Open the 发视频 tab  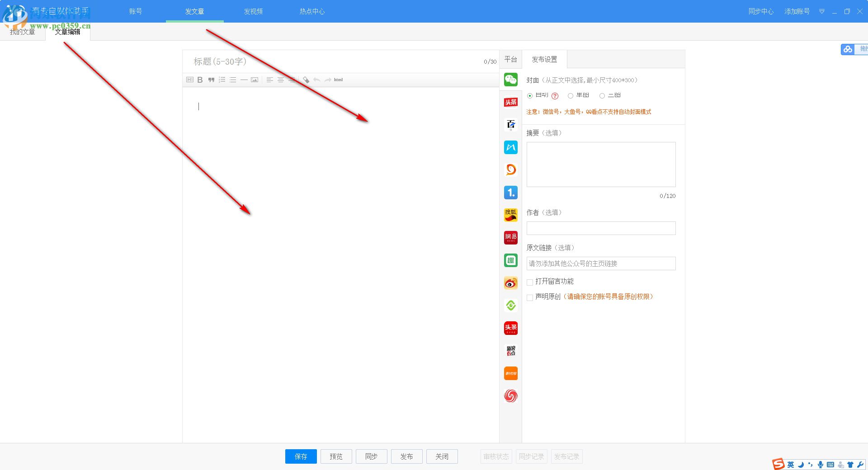[253, 11]
